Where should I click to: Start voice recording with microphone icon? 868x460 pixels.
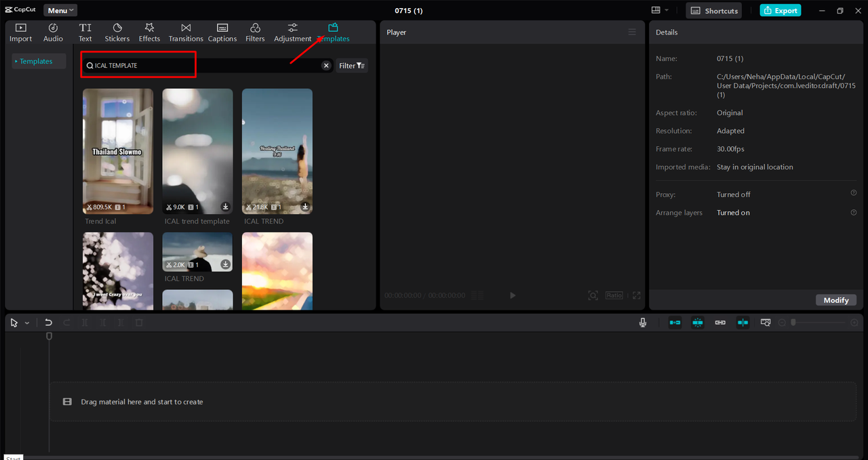tap(643, 322)
